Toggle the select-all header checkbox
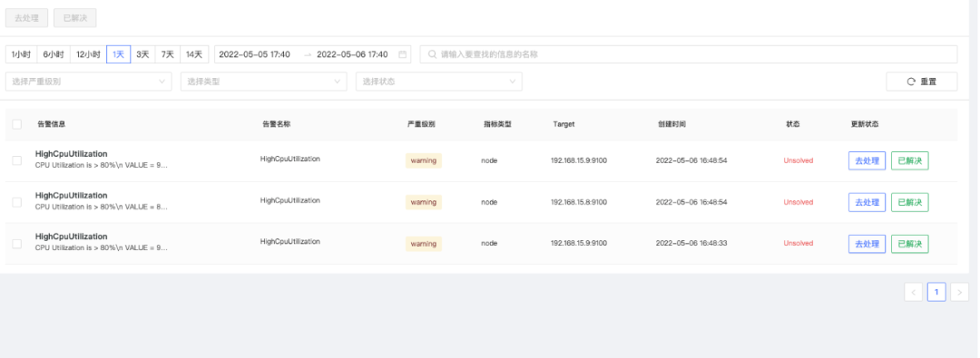 tap(17, 124)
